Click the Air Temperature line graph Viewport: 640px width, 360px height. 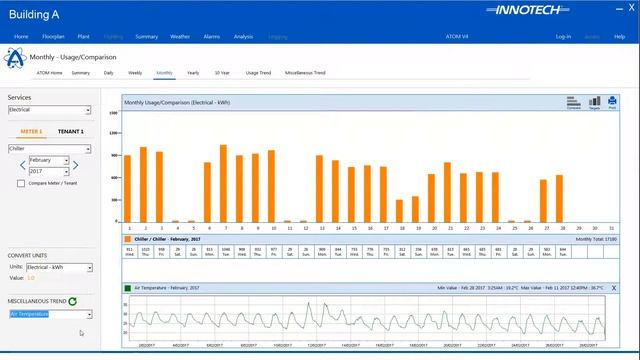367,318
